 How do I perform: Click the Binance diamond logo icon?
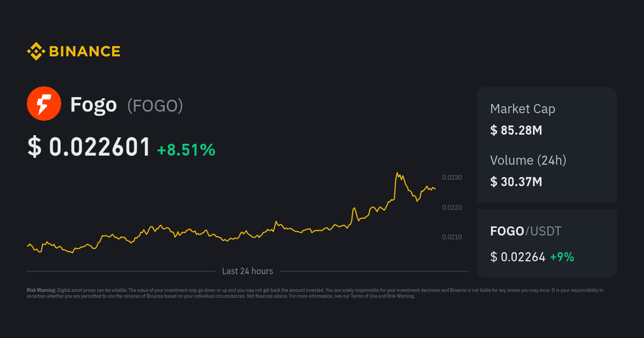(x=36, y=52)
